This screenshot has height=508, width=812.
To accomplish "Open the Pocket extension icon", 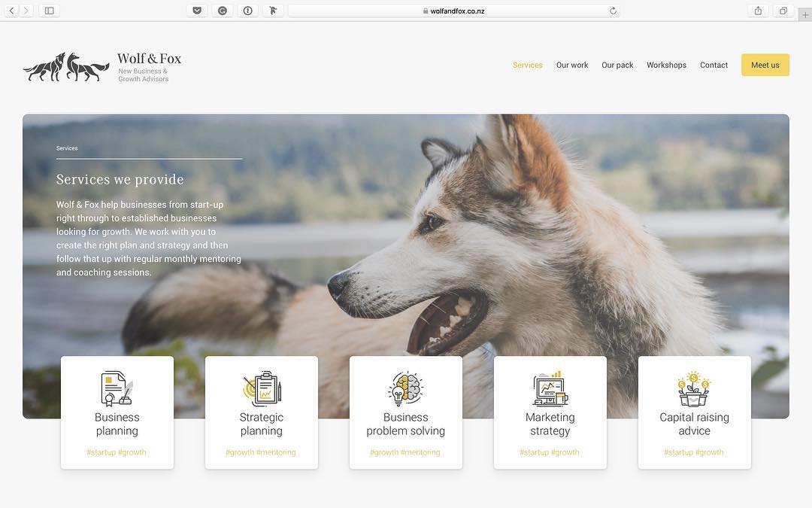I will coord(197,11).
